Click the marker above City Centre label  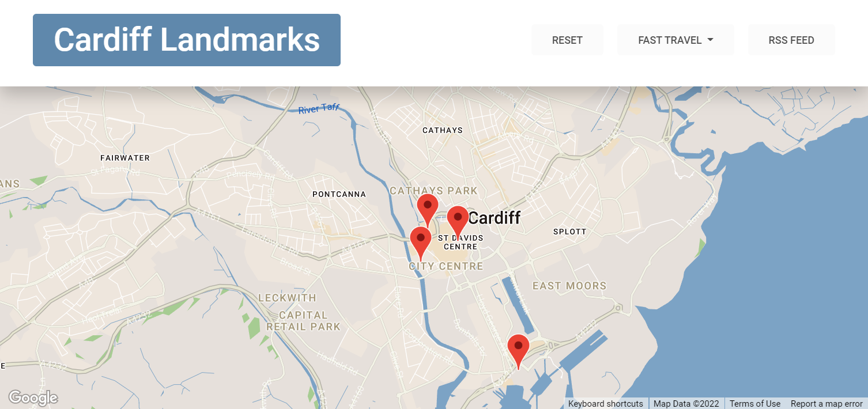click(421, 241)
